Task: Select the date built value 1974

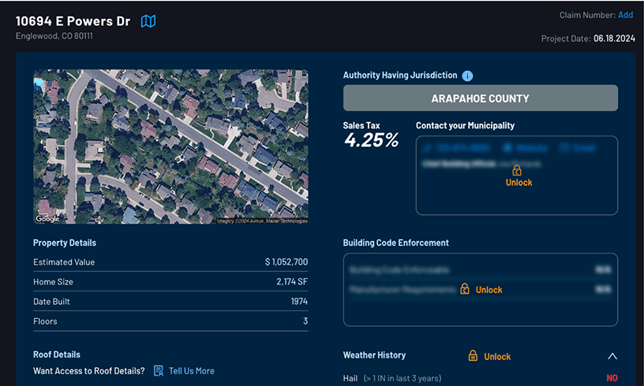Action: tap(299, 301)
